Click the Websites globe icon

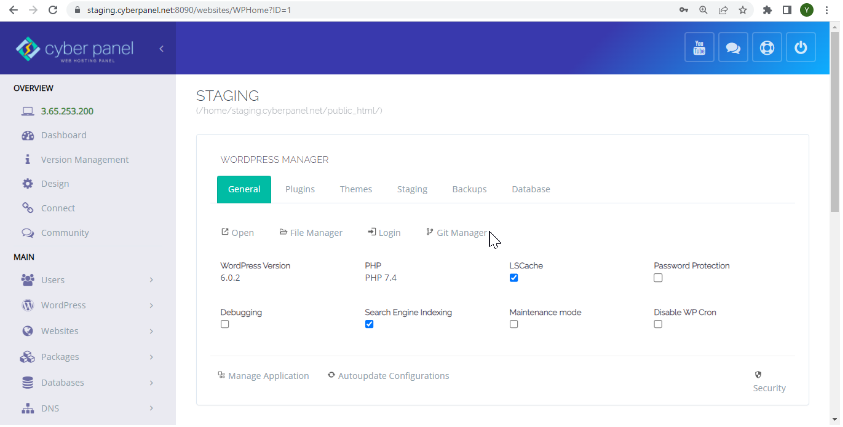[x=27, y=331]
